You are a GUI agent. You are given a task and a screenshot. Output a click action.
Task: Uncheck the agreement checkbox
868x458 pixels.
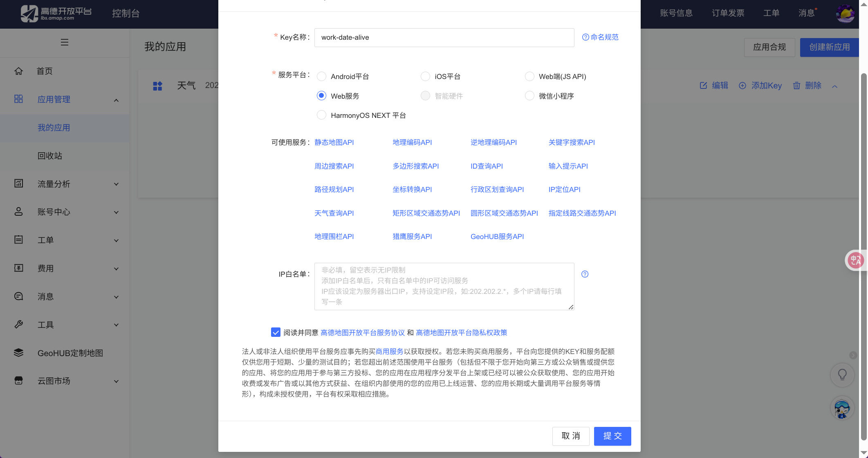point(276,332)
